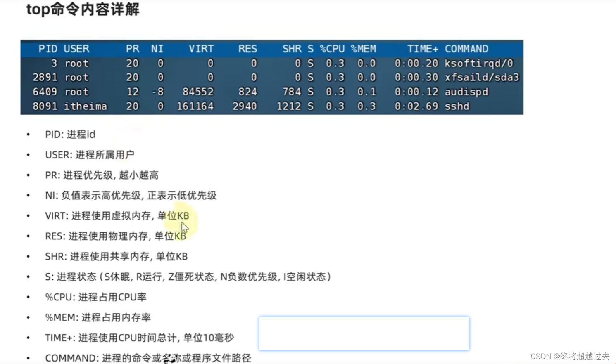Click the RES column header

click(x=247, y=49)
